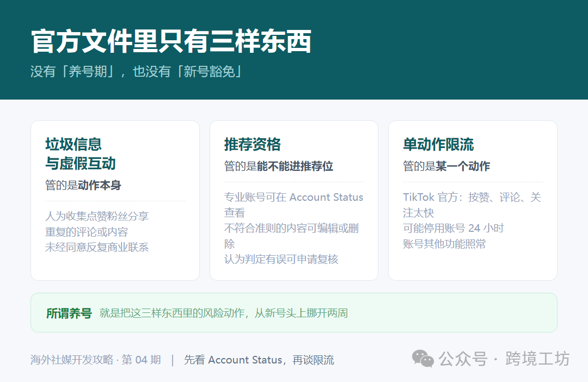
Task: Select the line 不符合准则的内容可编辑或删除
Action: click(291, 236)
